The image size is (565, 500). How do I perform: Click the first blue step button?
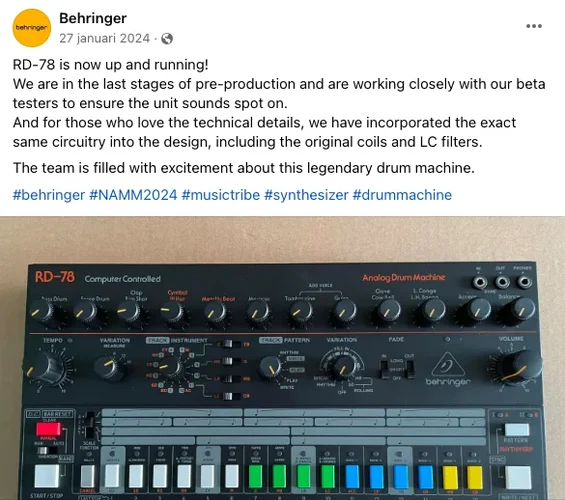click(352, 477)
